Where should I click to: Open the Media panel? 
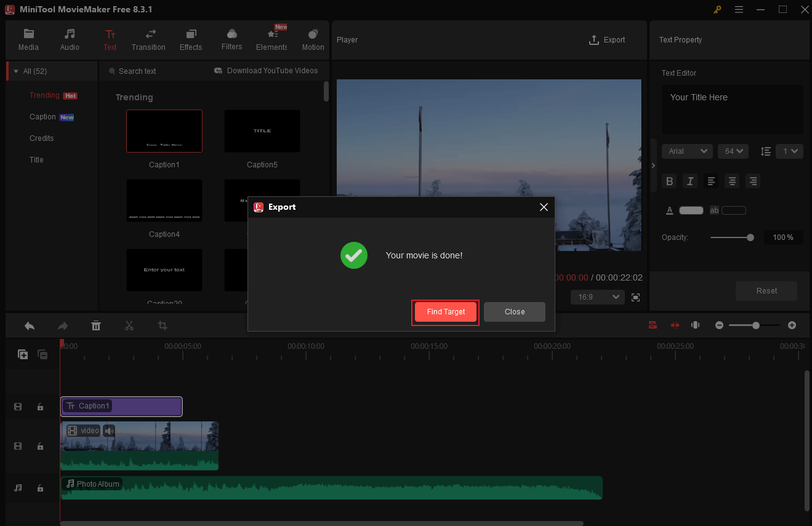(x=28, y=39)
